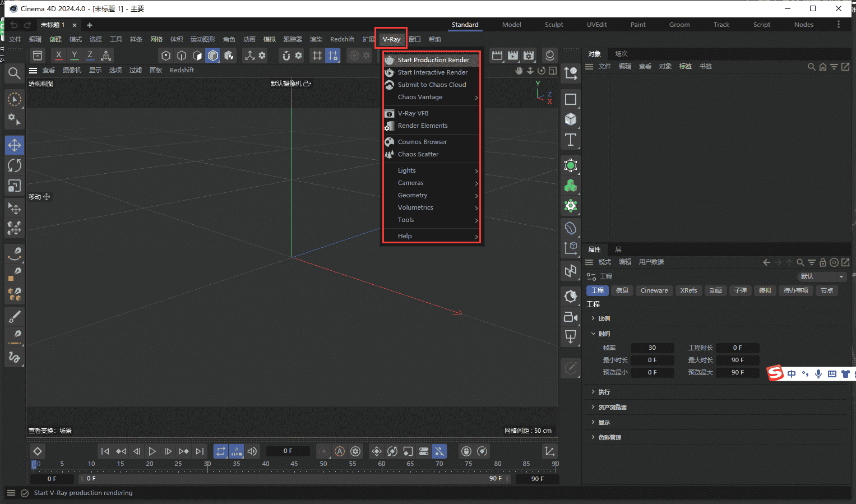Select the Move tool in the left toolbar
This screenshot has height=504, width=856.
point(14,145)
